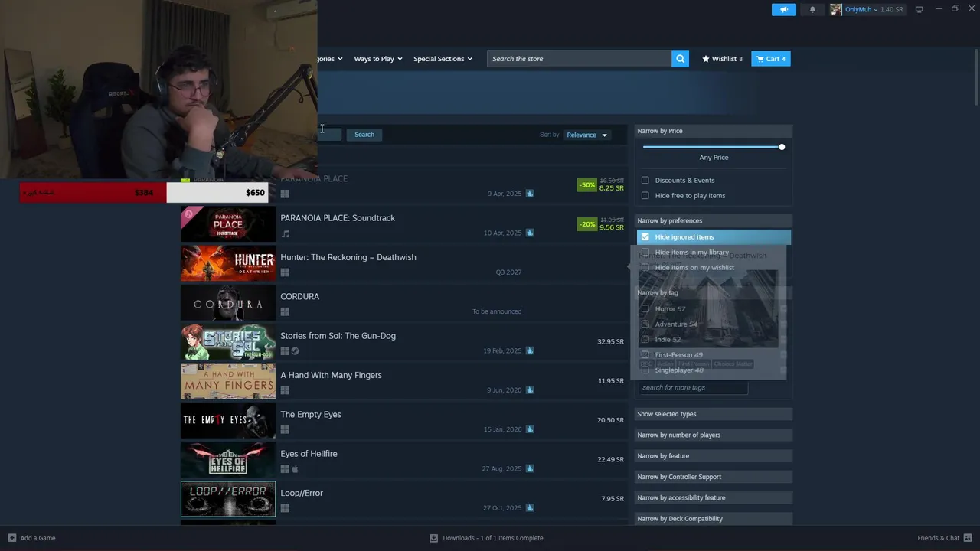Click -20% discount badge on Soundtrack row
This screenshot has width=980, height=551.
tap(587, 224)
